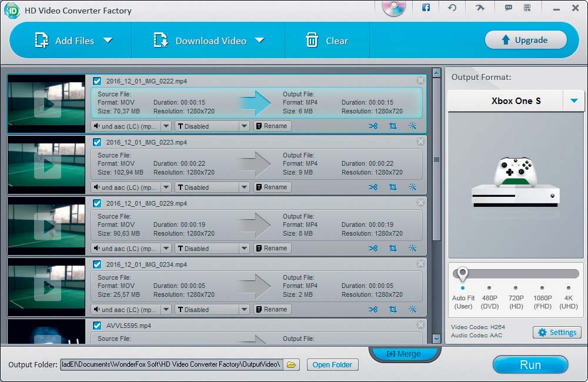Open audio track dropdown for 2016_12_01_IMG_0222.mp4

click(x=166, y=126)
